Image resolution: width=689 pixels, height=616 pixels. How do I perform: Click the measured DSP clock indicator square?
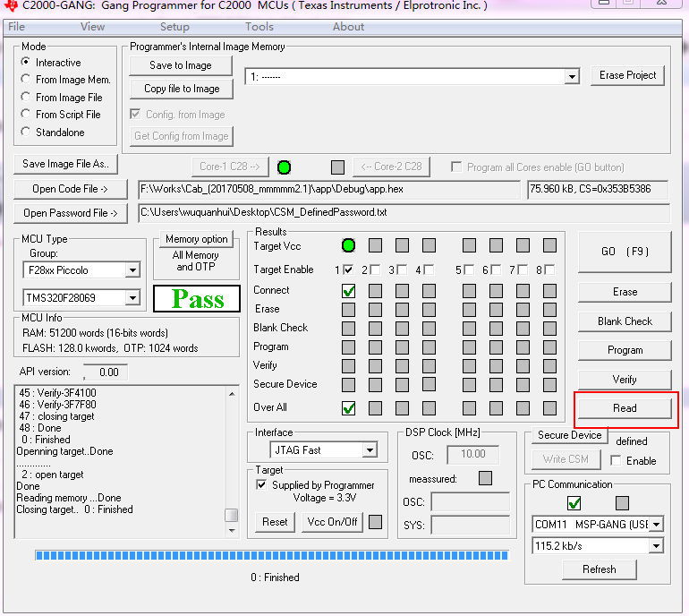coord(485,478)
